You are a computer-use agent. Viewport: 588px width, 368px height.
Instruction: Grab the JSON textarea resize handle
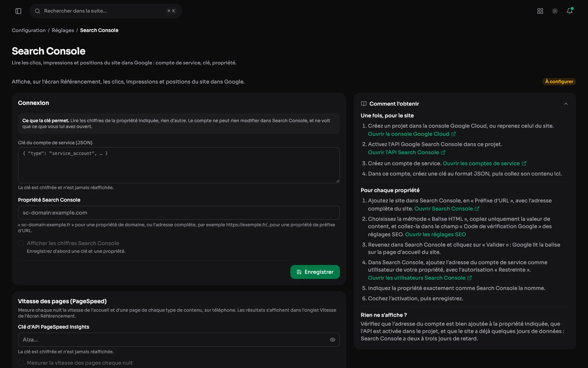pos(337,181)
